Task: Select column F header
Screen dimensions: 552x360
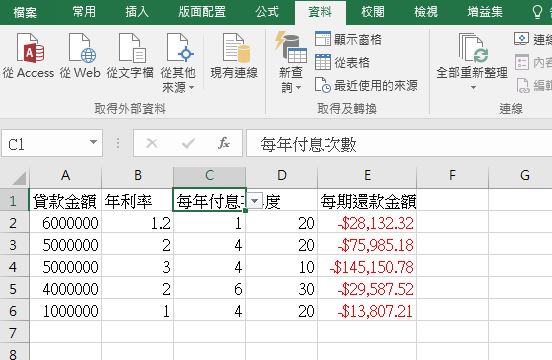Action: 452,175
